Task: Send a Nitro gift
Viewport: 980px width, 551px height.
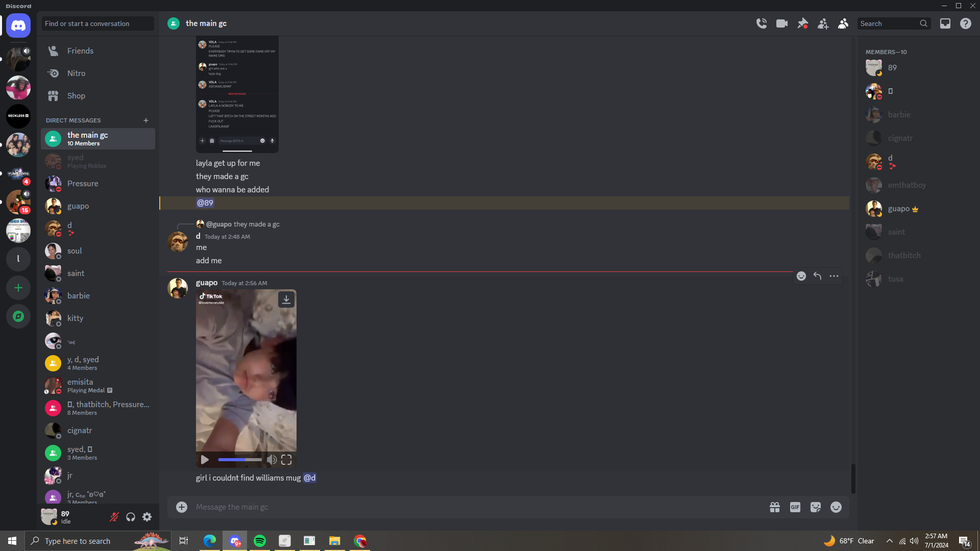Action: tap(775, 507)
